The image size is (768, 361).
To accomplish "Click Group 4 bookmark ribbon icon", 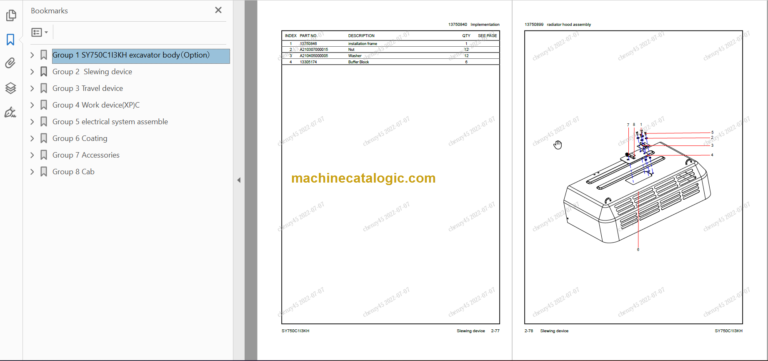I will pos(44,105).
